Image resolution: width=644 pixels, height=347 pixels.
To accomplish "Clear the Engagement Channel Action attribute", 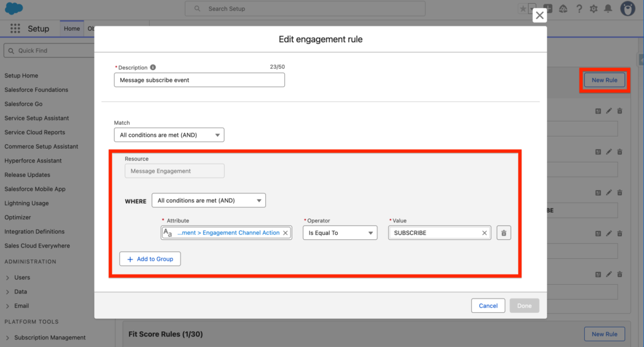I will [x=285, y=233].
